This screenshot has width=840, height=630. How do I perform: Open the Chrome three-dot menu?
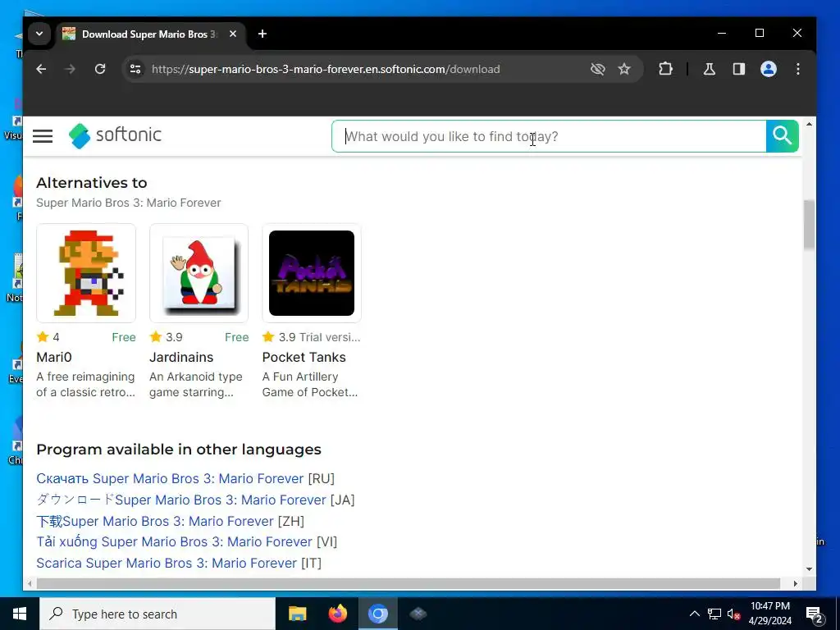tap(798, 69)
